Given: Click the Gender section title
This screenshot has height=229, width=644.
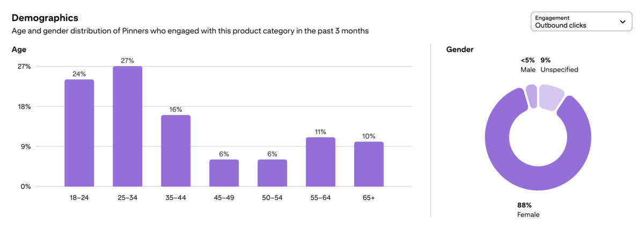Looking at the screenshot, I should (460, 49).
